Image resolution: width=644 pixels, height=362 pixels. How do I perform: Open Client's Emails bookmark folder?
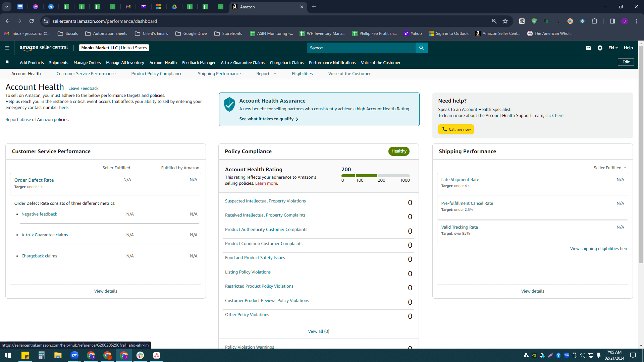click(x=151, y=34)
